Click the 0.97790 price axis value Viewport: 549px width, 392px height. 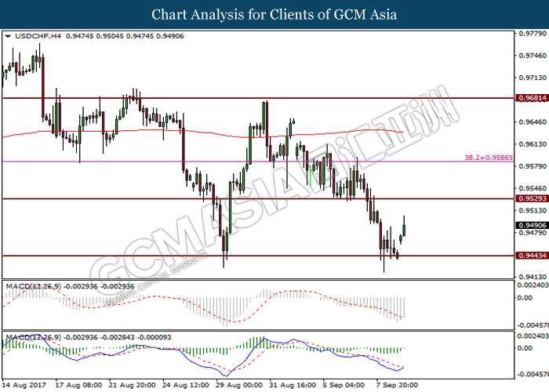(x=533, y=34)
